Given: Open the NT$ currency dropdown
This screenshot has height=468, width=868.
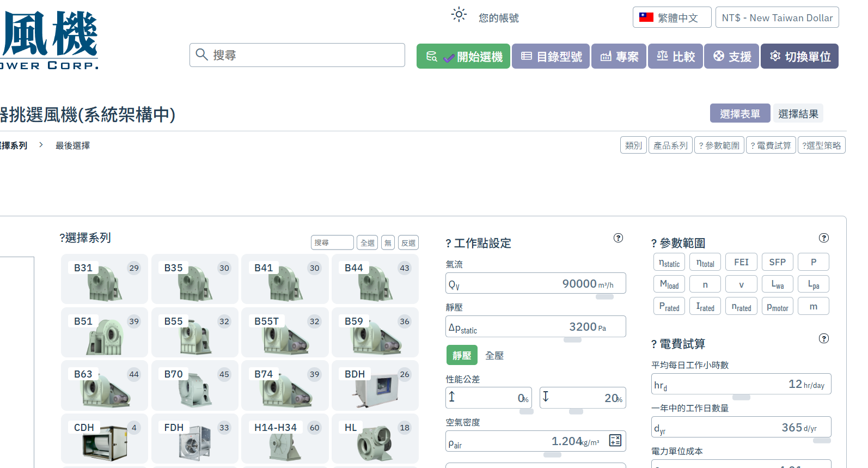Looking at the screenshot, I should point(777,17).
